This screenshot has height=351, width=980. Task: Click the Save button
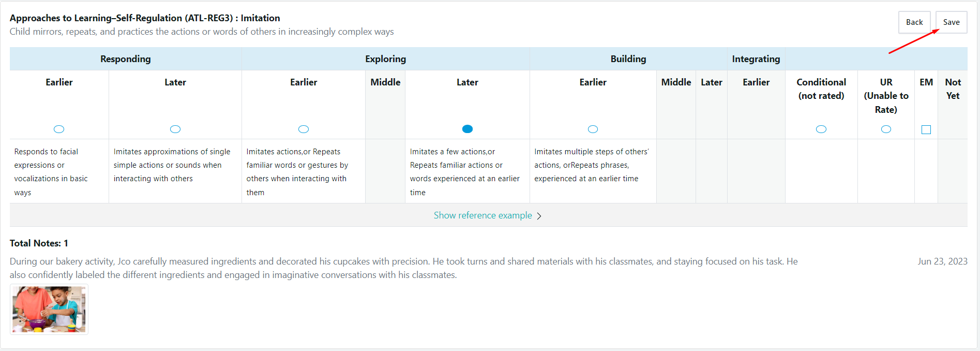click(x=951, y=22)
